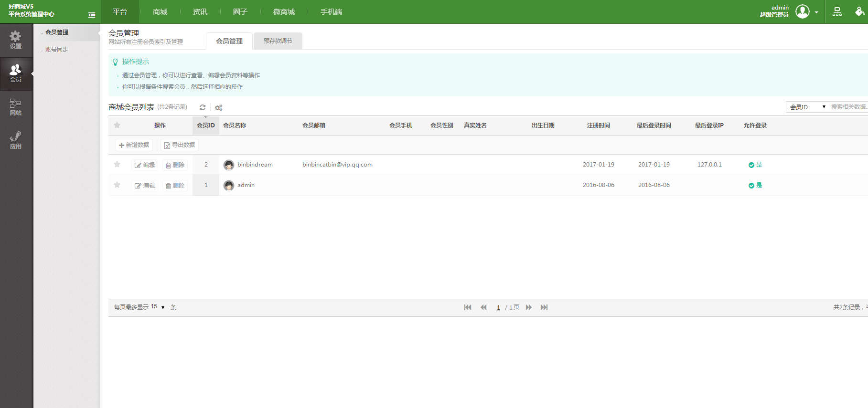Go to first page of results
868x408 pixels.
(468, 307)
